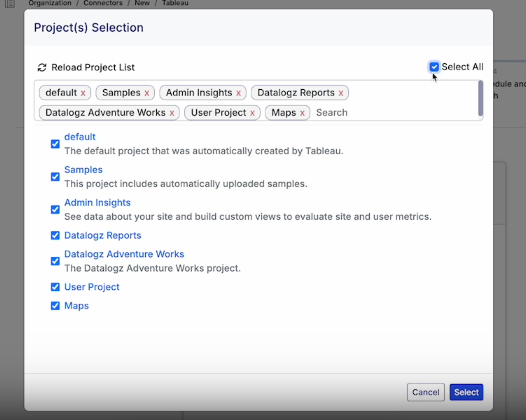Click the selected tags box scrollbar
The height and width of the screenshot is (420, 526).
480,98
